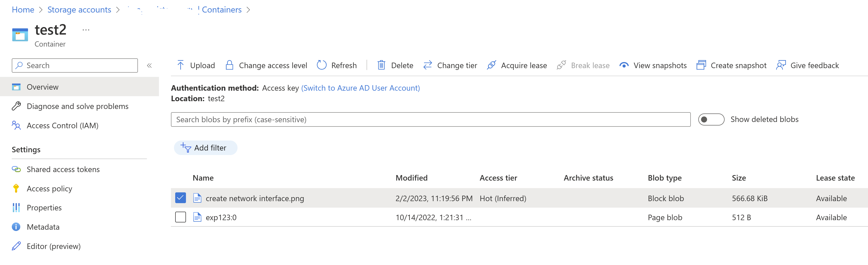Click the Search blobs by prefix field
Image resolution: width=868 pixels, height=265 pixels.
click(431, 119)
